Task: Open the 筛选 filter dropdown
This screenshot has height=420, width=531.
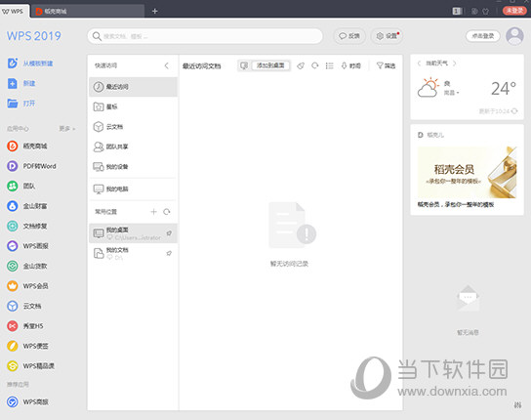Action: [387, 65]
